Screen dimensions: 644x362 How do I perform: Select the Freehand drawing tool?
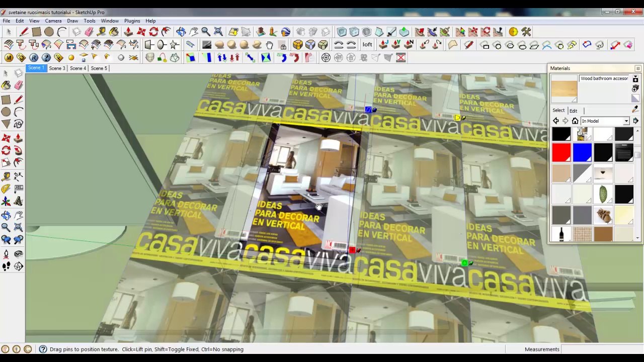(18, 124)
